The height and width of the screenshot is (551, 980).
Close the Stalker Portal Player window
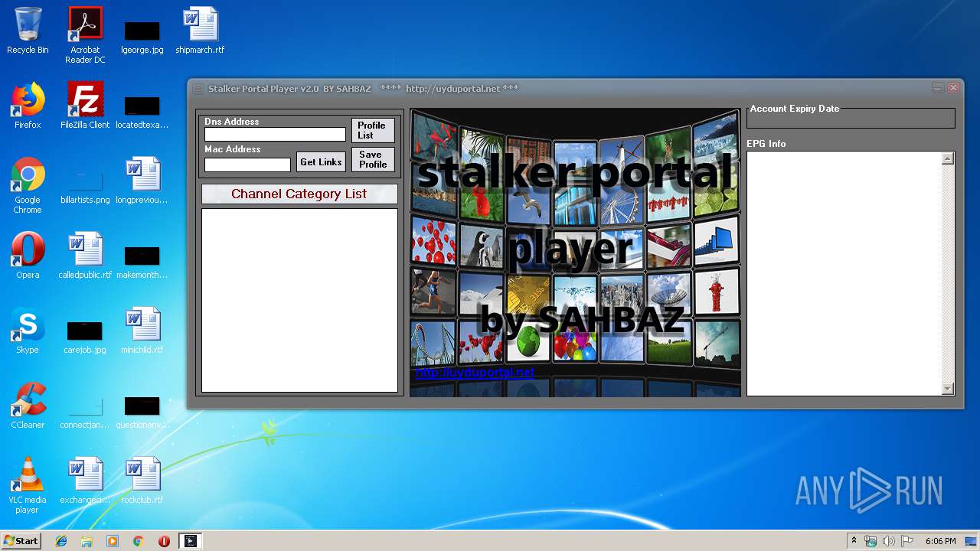click(954, 88)
